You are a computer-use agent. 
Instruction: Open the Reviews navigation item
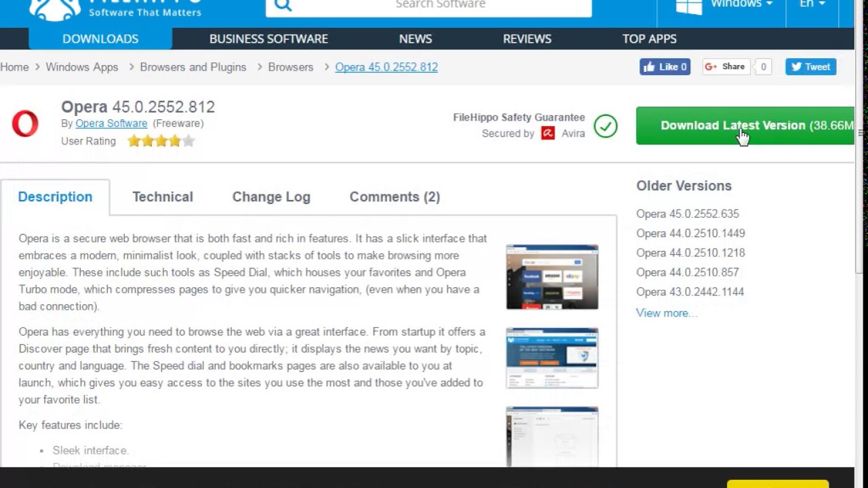point(527,39)
